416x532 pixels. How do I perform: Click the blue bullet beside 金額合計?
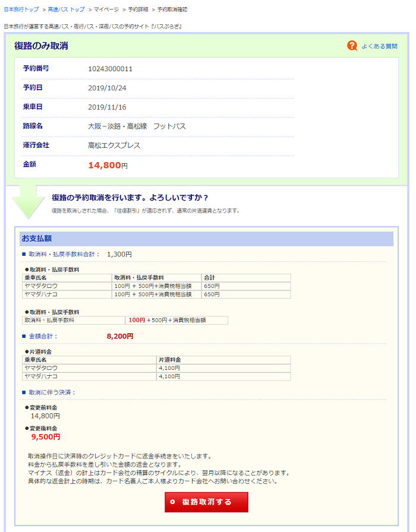24,336
